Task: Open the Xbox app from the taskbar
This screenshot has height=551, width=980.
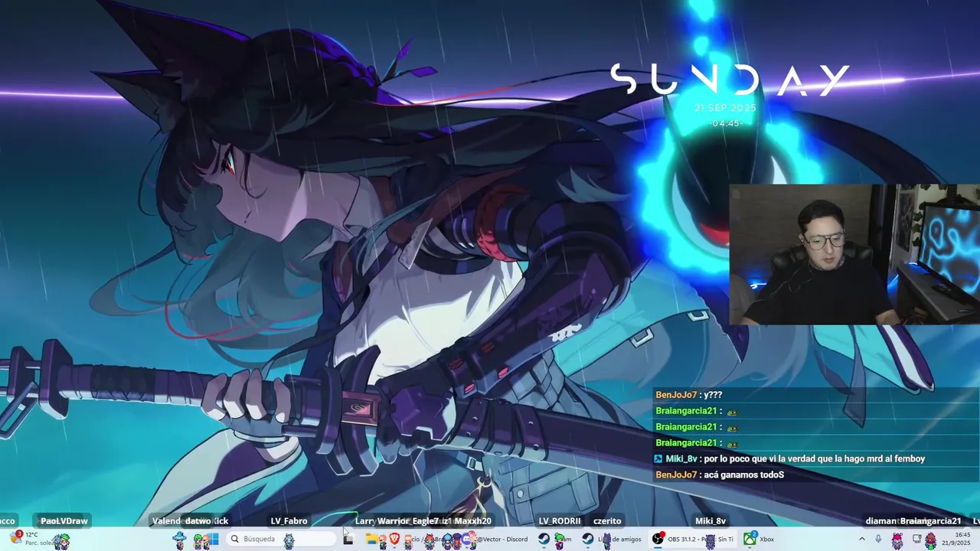Action: (x=759, y=539)
